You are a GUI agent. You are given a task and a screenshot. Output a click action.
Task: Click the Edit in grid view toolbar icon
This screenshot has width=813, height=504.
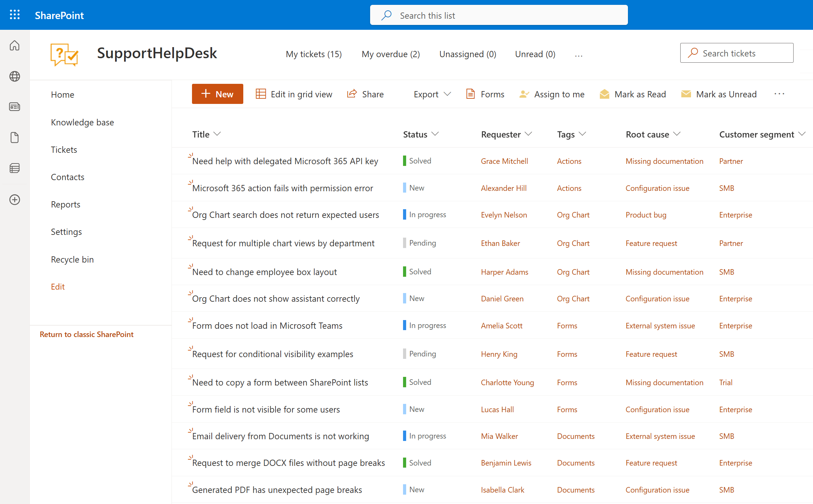[x=261, y=94]
